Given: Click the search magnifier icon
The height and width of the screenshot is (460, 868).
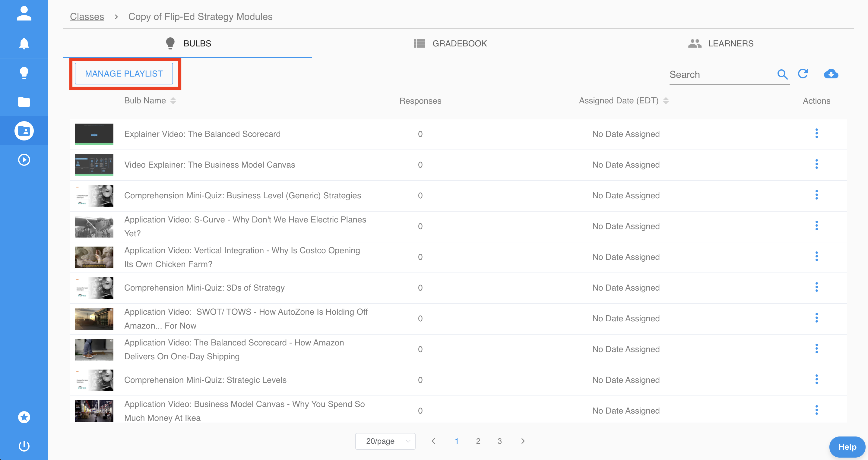Looking at the screenshot, I should pos(782,74).
